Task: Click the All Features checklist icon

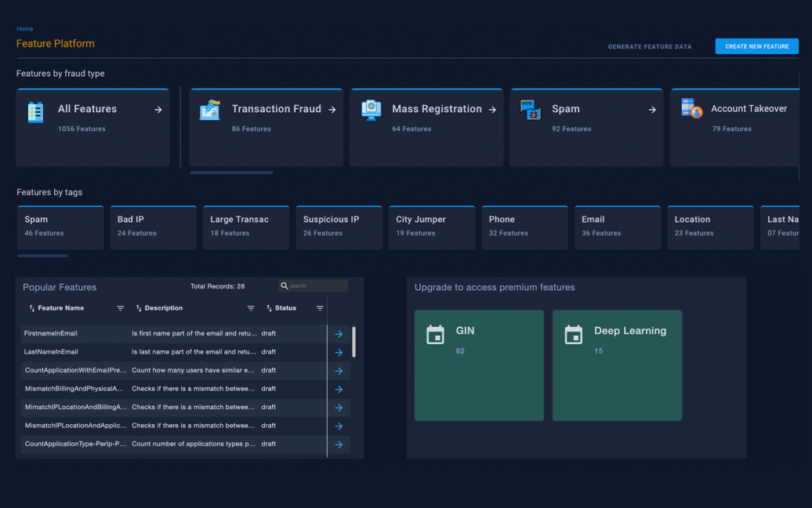Action: tap(35, 112)
